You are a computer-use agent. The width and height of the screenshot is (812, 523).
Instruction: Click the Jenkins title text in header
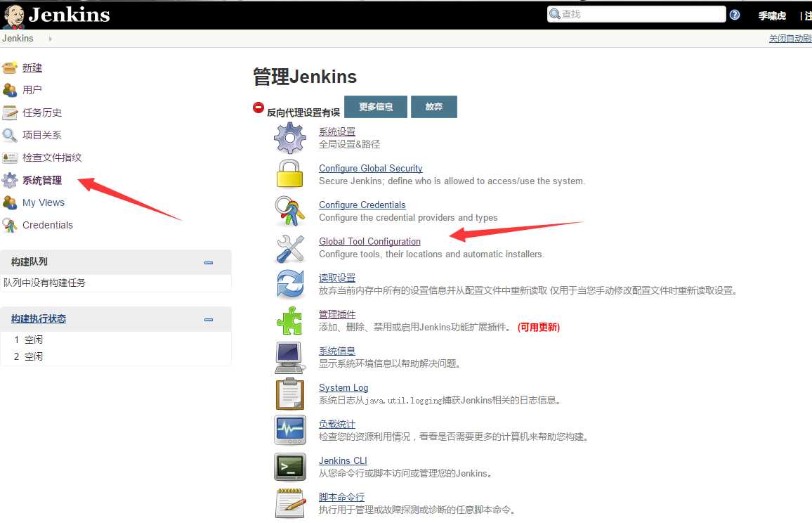pos(69,15)
